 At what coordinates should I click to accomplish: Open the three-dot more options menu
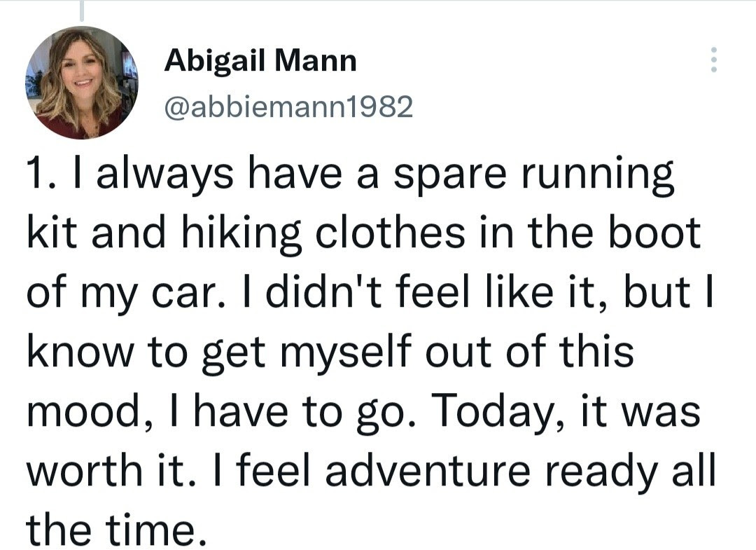coord(714,60)
